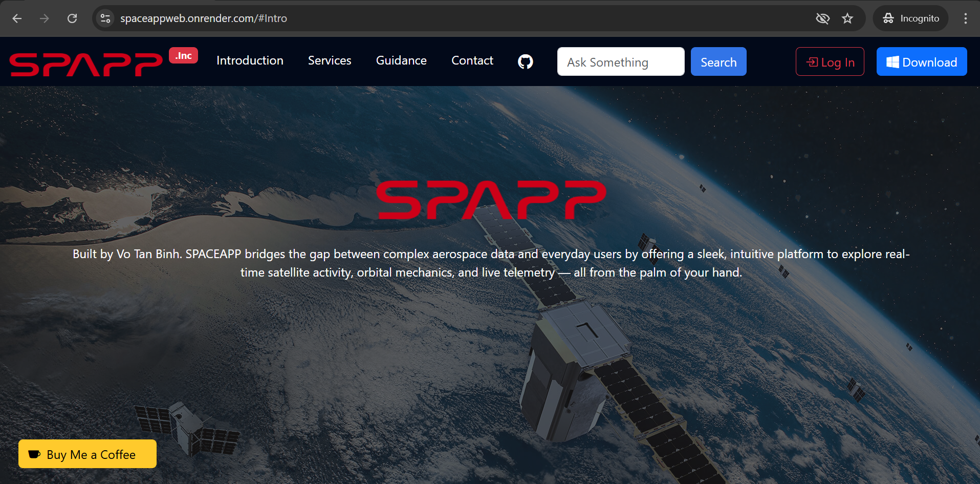The image size is (980, 484).
Task: Reload the current page
Action: pos(72,18)
